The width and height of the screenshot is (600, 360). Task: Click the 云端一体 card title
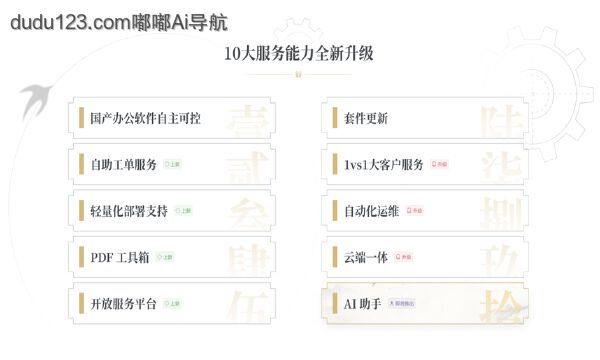pos(366,257)
